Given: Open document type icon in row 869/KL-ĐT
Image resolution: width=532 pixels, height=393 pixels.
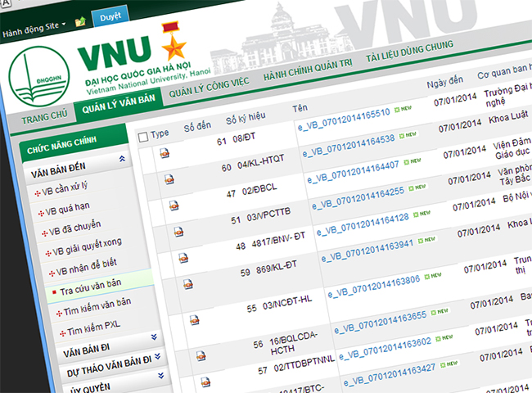Looking at the screenshot, I should click(x=188, y=284).
